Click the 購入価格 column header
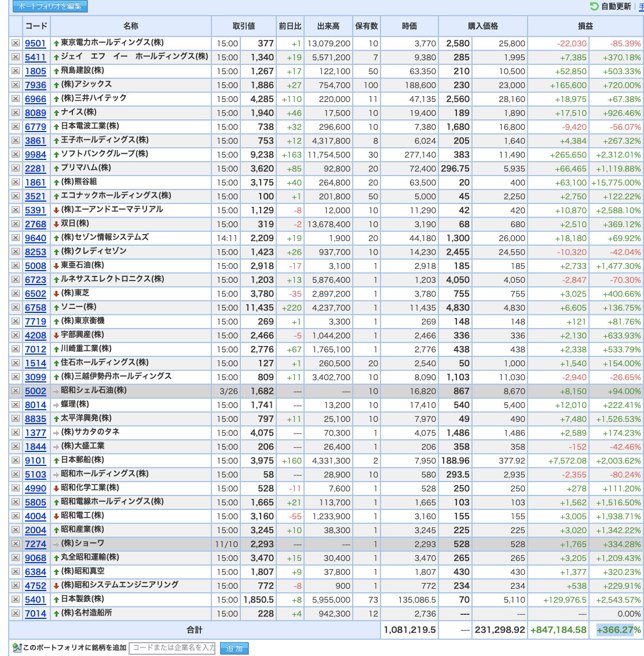This screenshot has height=656, width=644. (482, 26)
